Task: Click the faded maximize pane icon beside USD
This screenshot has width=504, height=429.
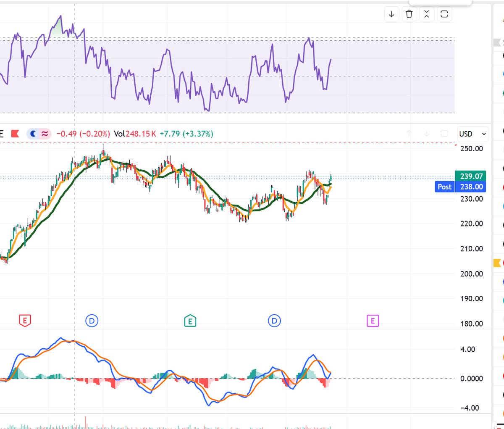Action: tap(444, 134)
